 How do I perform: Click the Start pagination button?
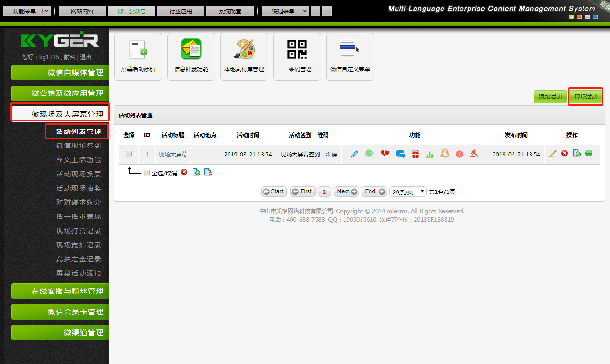(x=274, y=191)
